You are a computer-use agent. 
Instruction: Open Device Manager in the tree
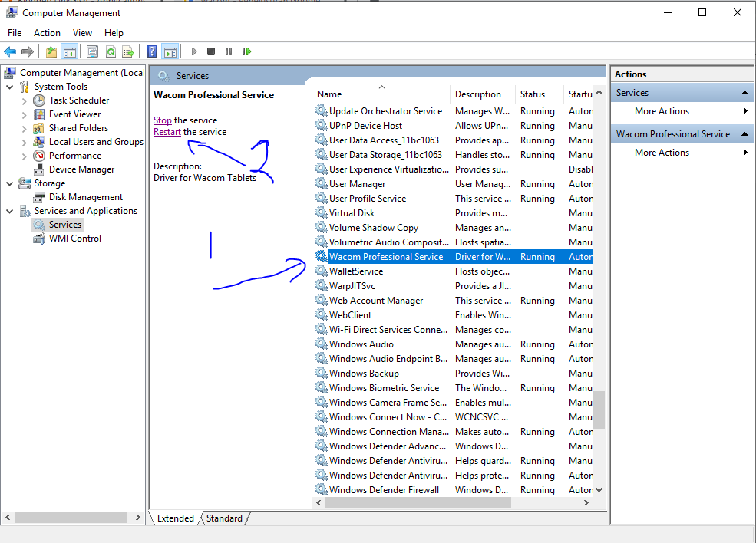[x=81, y=169]
